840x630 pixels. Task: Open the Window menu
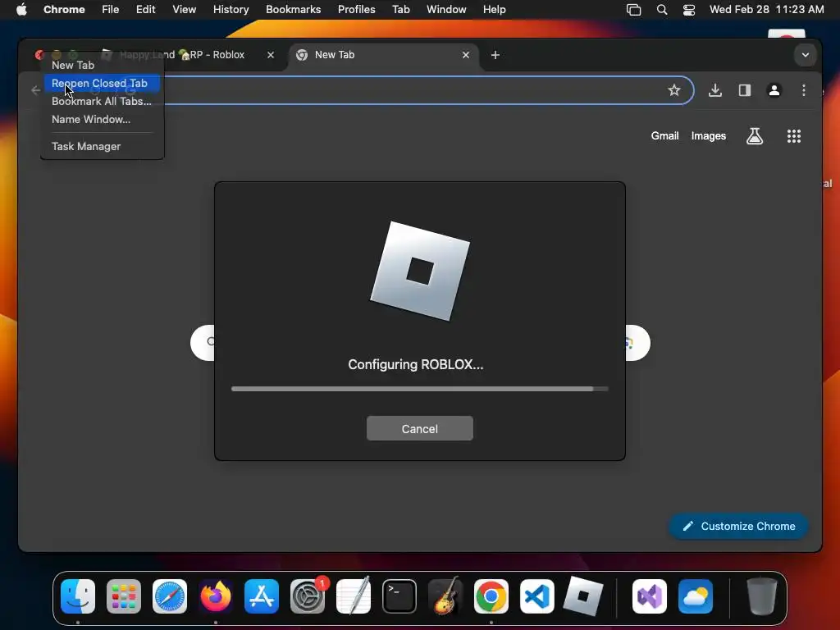(446, 10)
